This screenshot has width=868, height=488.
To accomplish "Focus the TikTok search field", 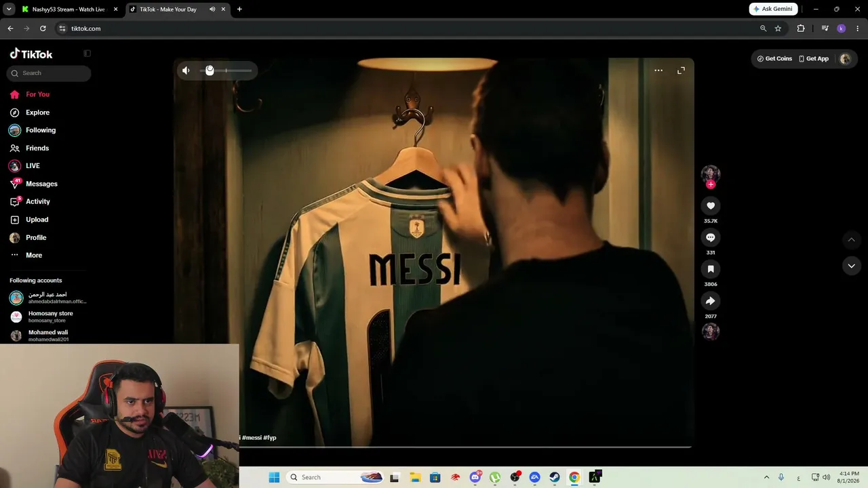I will point(49,73).
